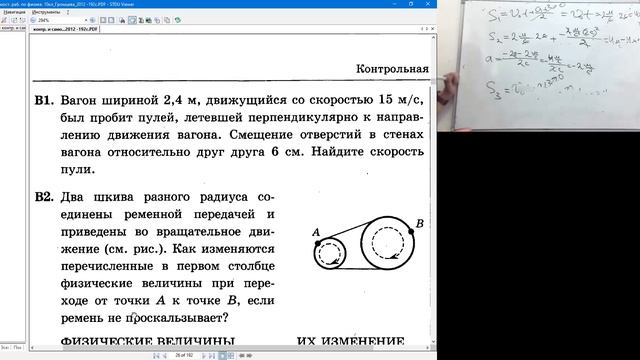Click the horizontal scrollbar right arrow
The height and width of the screenshot is (360, 640).
427,347
